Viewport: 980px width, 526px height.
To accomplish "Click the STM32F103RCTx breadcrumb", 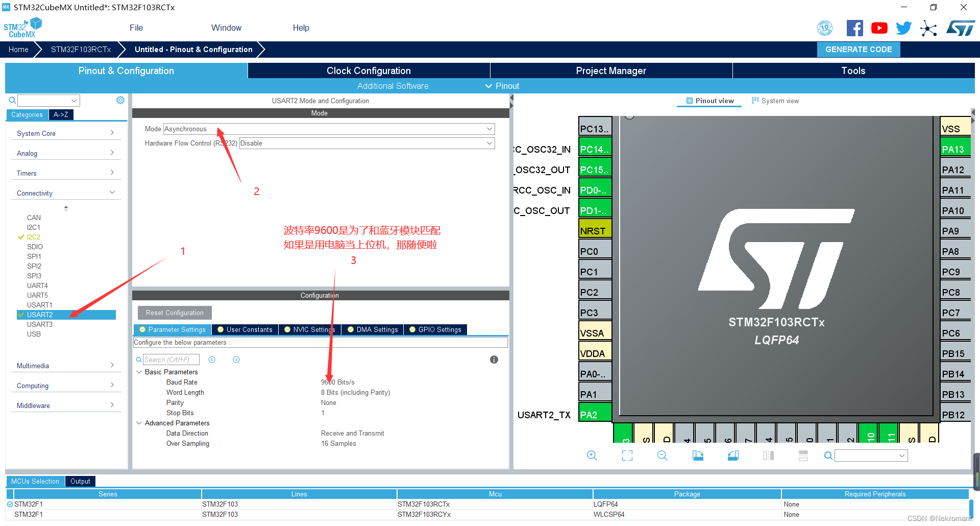I will (81, 50).
